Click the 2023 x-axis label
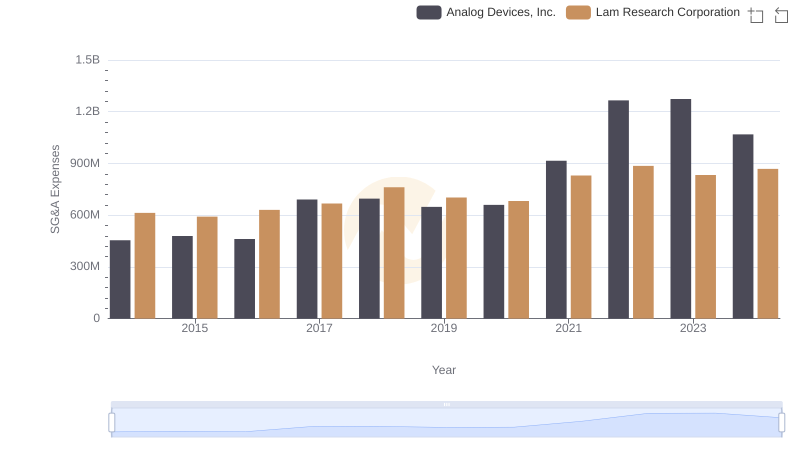Screen dimensions: 800x461 pyautogui.click(x=693, y=328)
